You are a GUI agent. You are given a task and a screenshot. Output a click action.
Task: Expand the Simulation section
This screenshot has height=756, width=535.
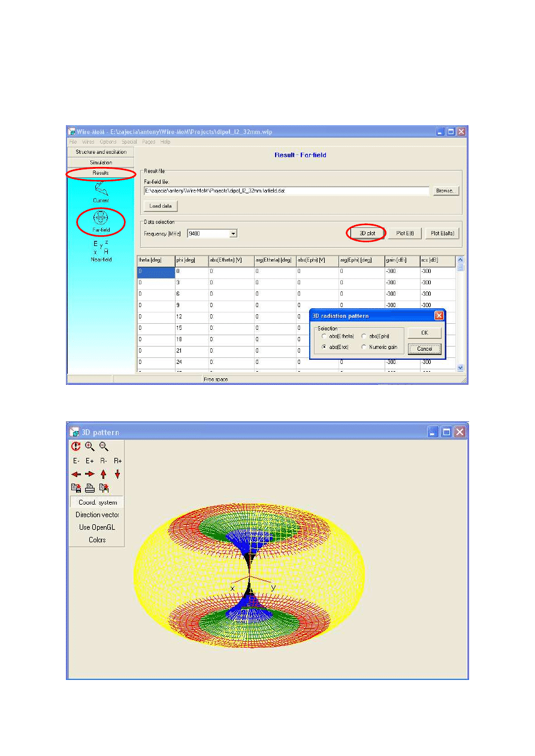(101, 162)
